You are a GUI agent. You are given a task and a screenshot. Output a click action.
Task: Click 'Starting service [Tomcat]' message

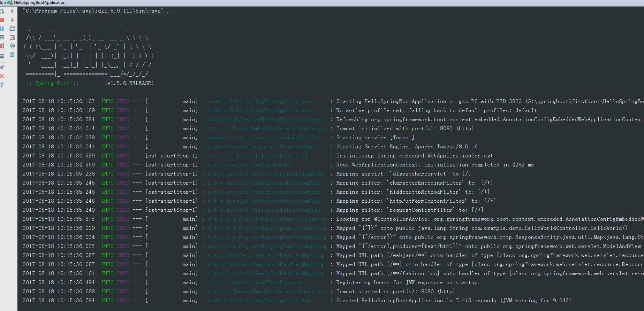click(x=375, y=138)
